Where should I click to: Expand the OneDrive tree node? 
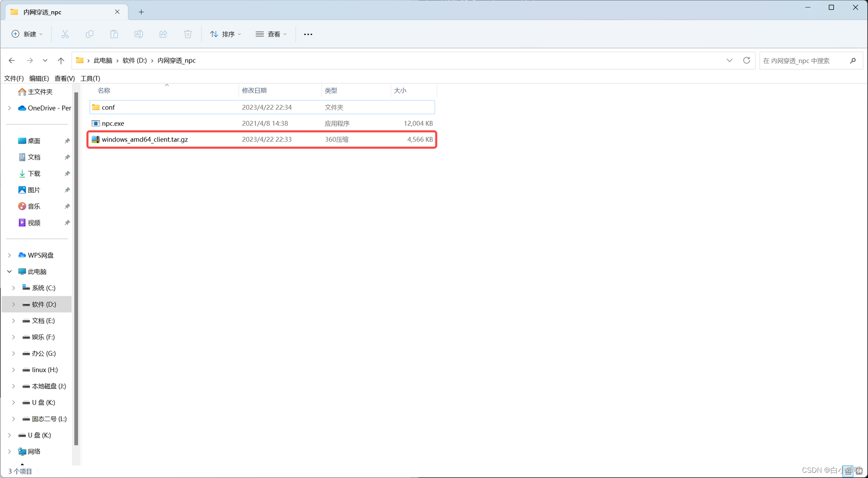pos(10,108)
